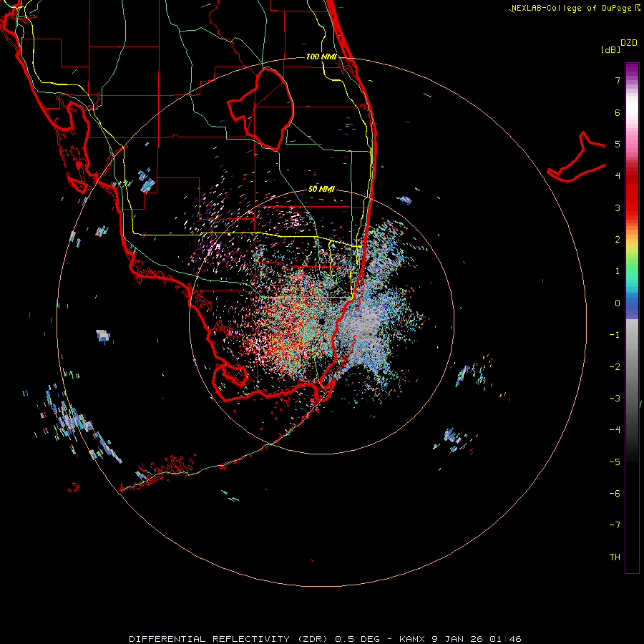Screen dimensions: 644x644
Task: Click the Bahamas island outline at right
Action: click(577, 157)
